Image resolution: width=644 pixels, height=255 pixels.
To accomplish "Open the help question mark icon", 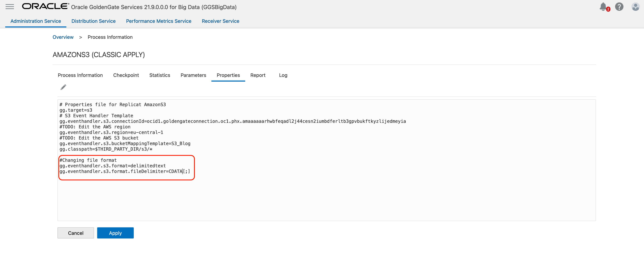I will point(619,7).
